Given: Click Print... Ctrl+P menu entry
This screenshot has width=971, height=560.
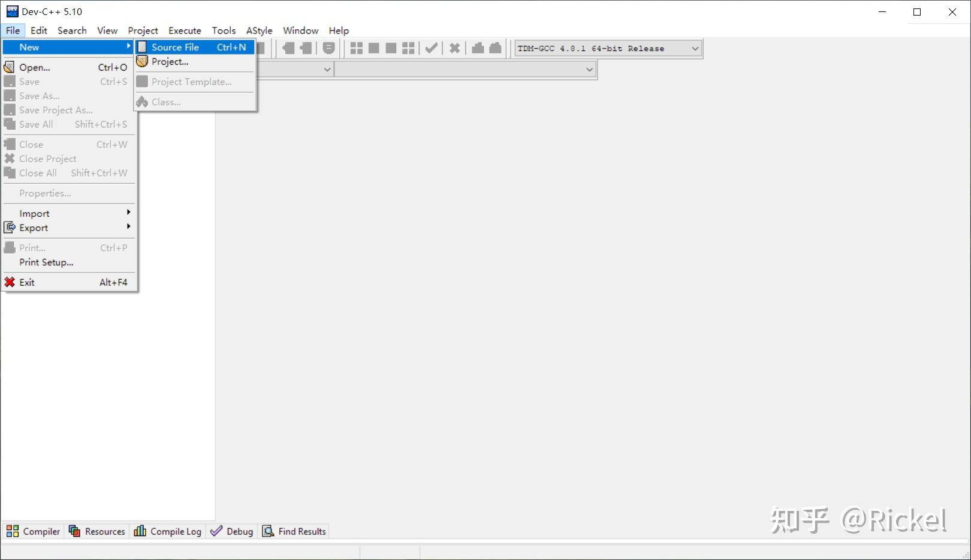Looking at the screenshot, I should point(69,248).
